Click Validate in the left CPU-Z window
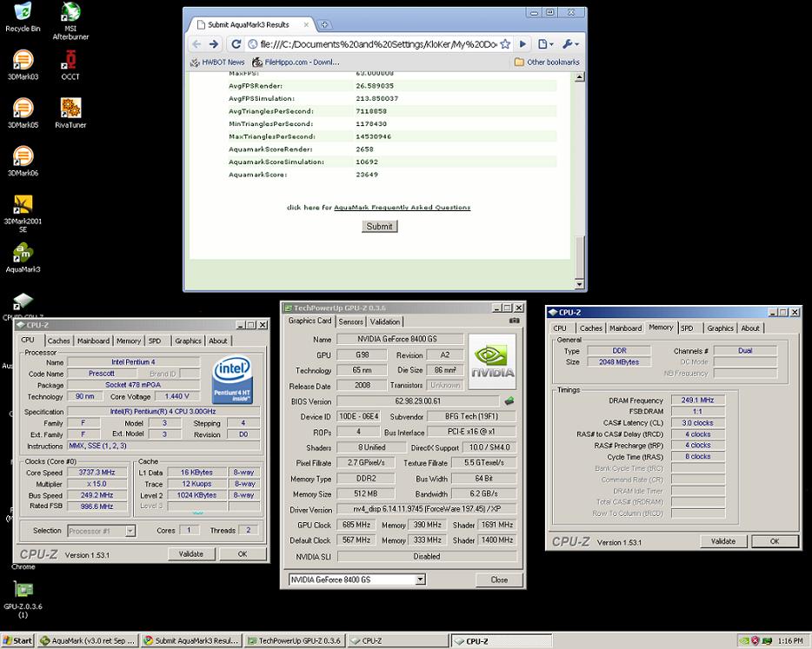Viewport: 812px width, 649px height. pyautogui.click(x=191, y=553)
